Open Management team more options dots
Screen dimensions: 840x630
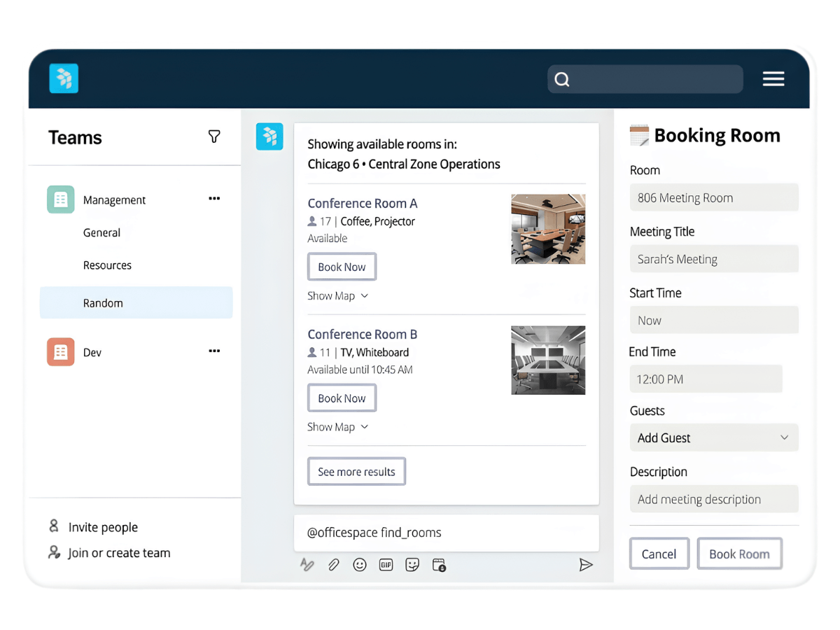[x=214, y=199]
